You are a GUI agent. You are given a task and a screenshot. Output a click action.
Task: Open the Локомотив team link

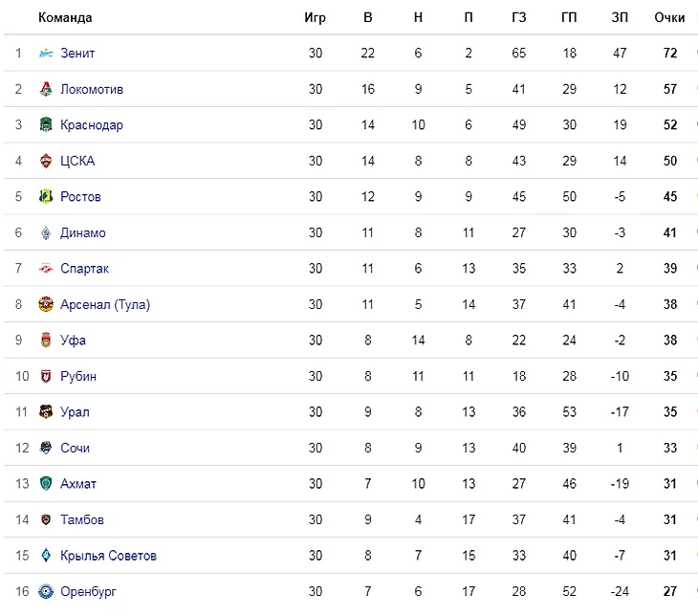pyautogui.click(x=92, y=89)
